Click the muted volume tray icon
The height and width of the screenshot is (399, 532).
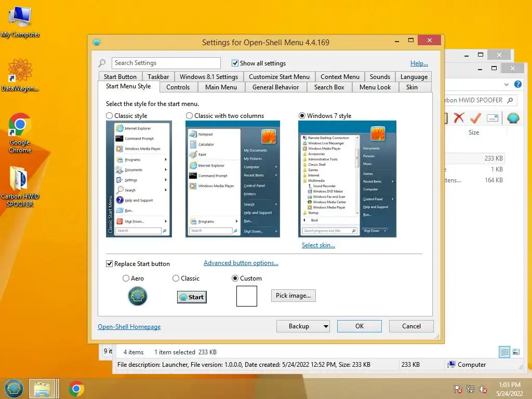[483, 389]
